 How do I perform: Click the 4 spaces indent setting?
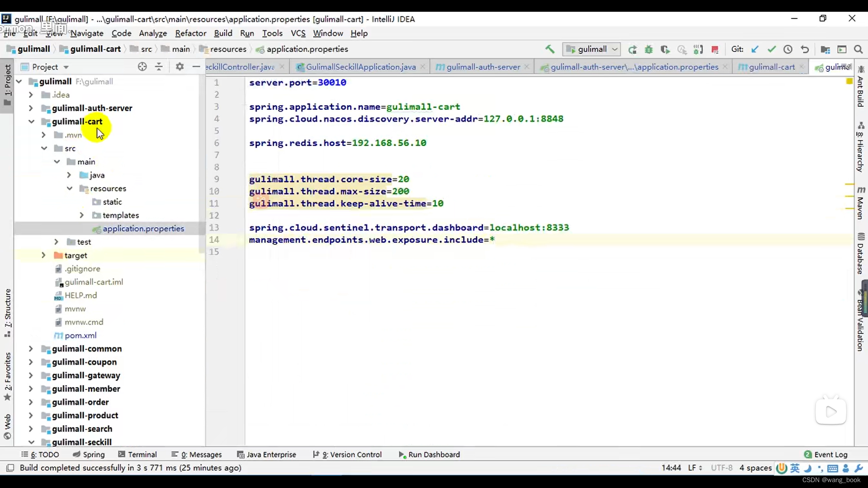click(755, 468)
